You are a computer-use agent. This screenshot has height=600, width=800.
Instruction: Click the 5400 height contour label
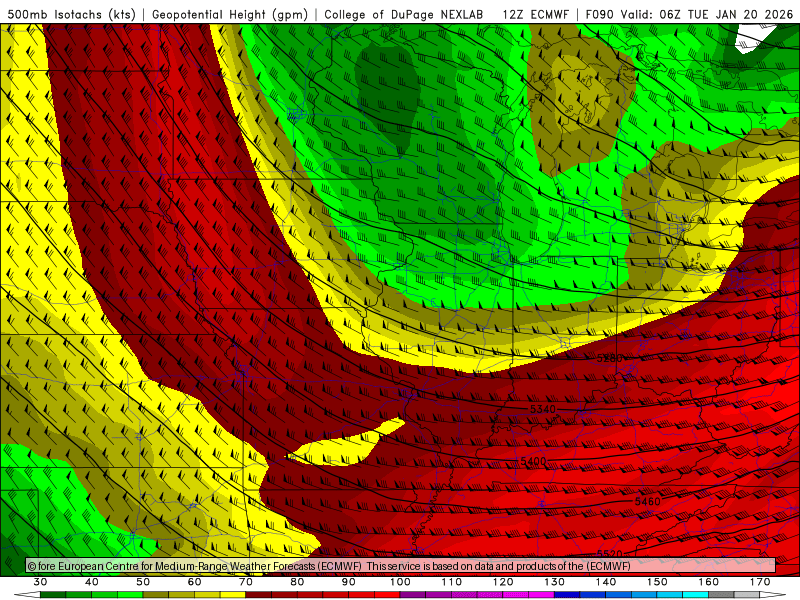(x=533, y=461)
